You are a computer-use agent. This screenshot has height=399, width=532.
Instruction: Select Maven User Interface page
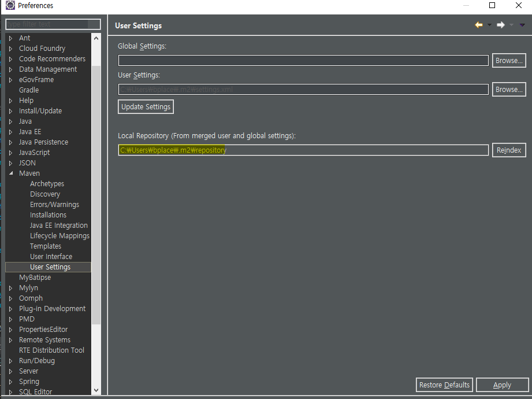[x=51, y=257]
